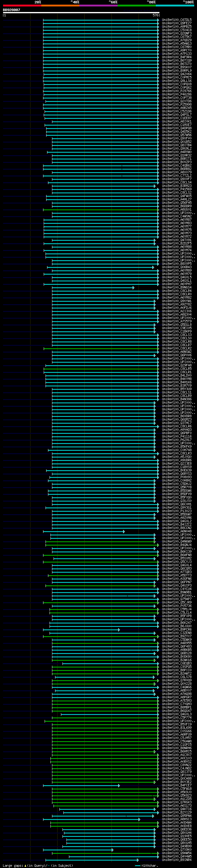197x868 pixels.
Task: Choose the UniRef100_Q3UJS0 row label
Action: (x=177, y=501)
